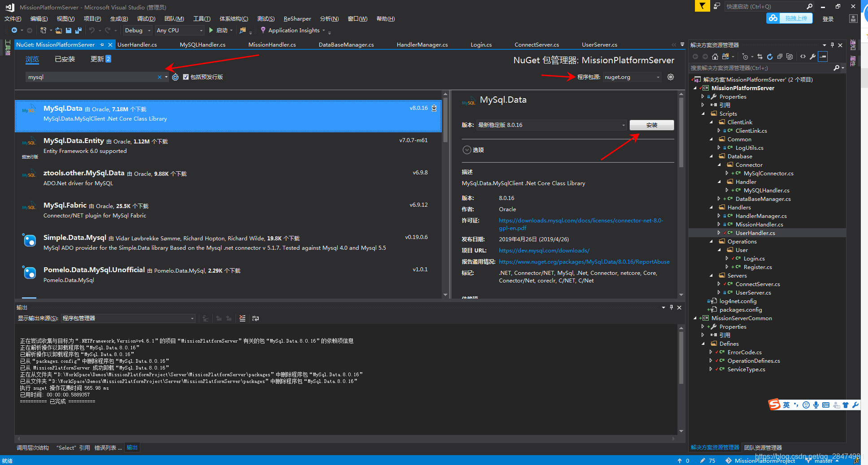Expand the Login.cs file node

(727, 259)
